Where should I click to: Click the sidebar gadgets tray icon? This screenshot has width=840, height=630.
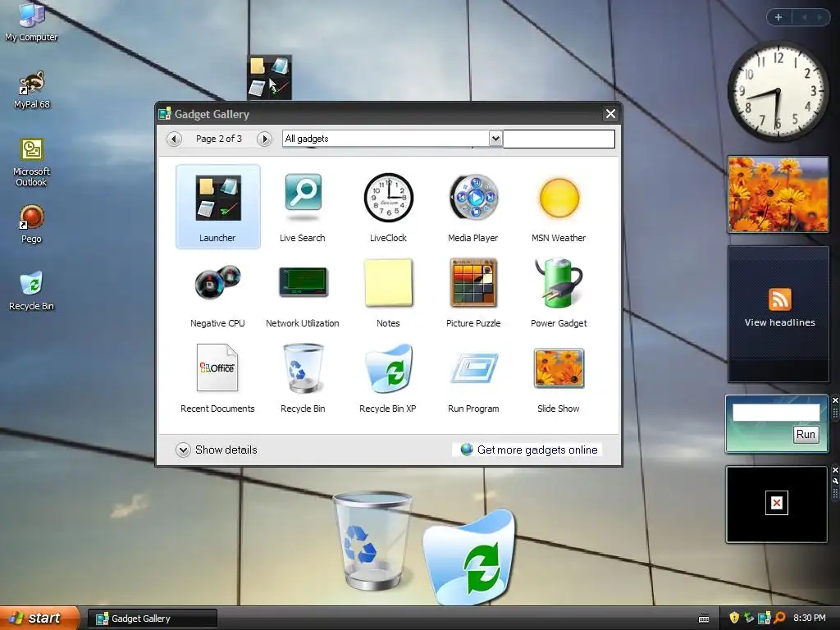(764, 619)
